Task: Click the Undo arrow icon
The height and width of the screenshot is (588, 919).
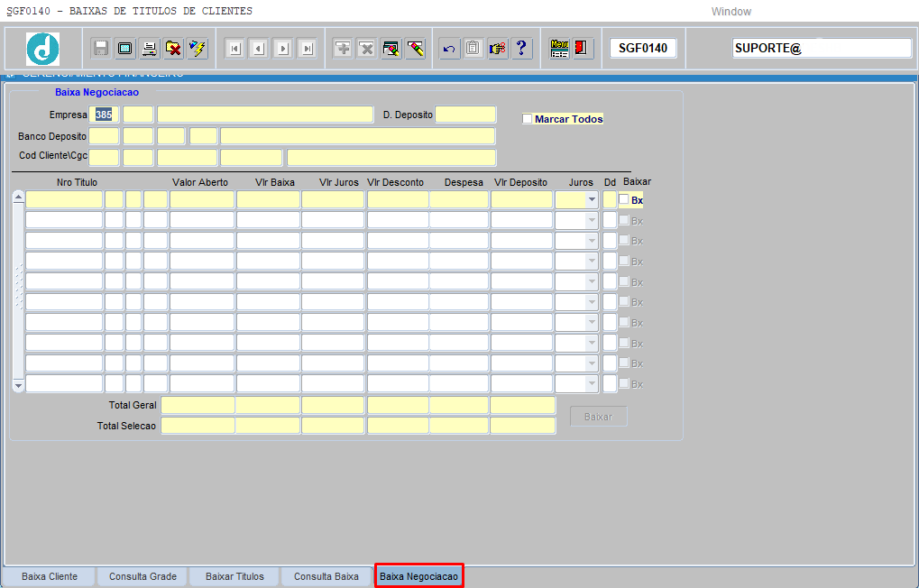Action: [x=449, y=49]
